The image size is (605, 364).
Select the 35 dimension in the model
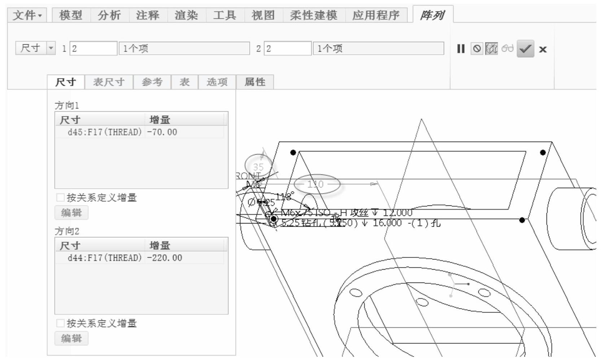(x=258, y=167)
